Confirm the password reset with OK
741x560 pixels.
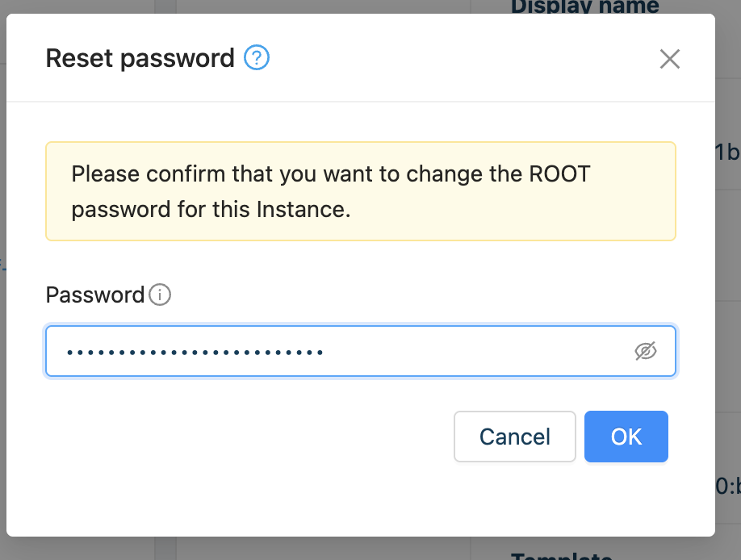[x=626, y=437]
